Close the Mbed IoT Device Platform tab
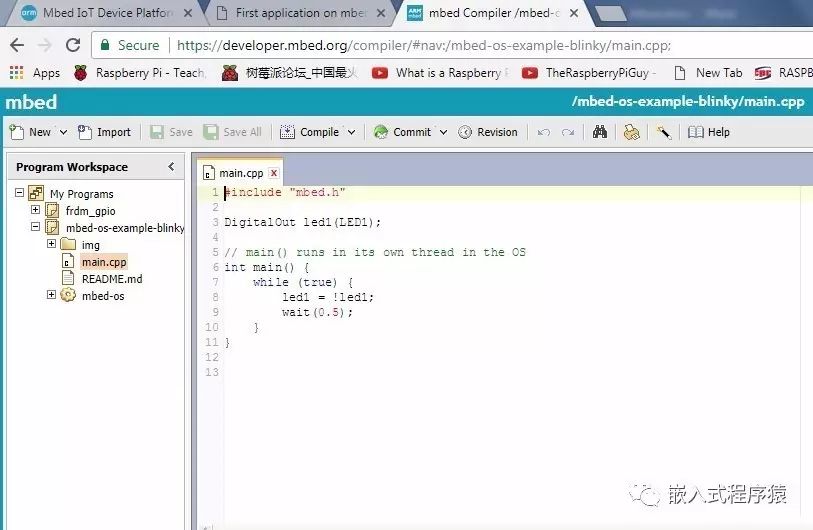The width and height of the screenshot is (813, 530). [x=188, y=13]
